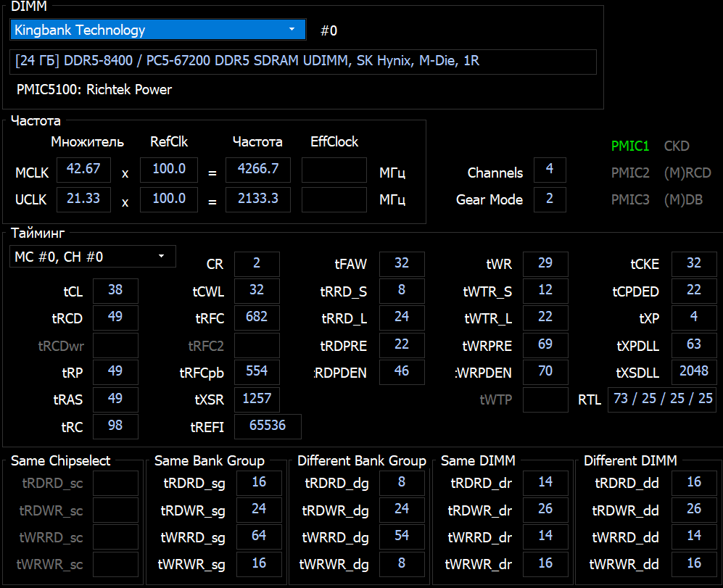The image size is (723, 588).
Task: Click the tRFCpb value 554
Action: (257, 372)
